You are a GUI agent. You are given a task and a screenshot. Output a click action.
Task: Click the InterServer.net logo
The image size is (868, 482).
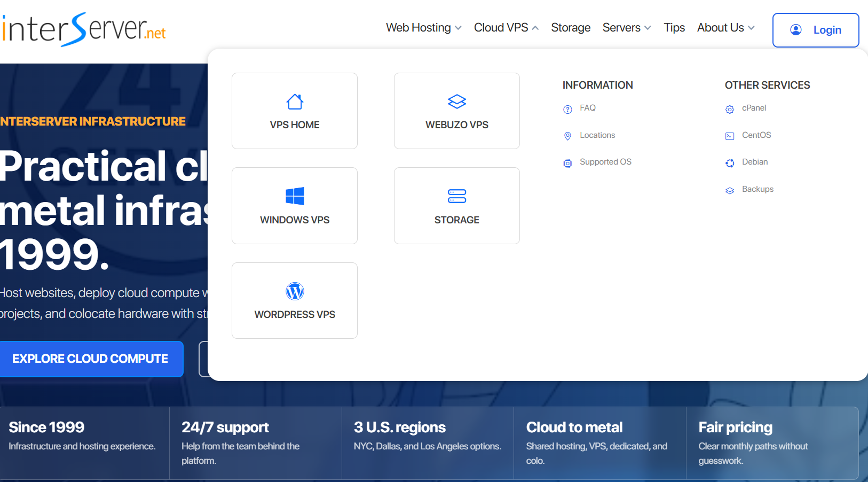[84, 29]
